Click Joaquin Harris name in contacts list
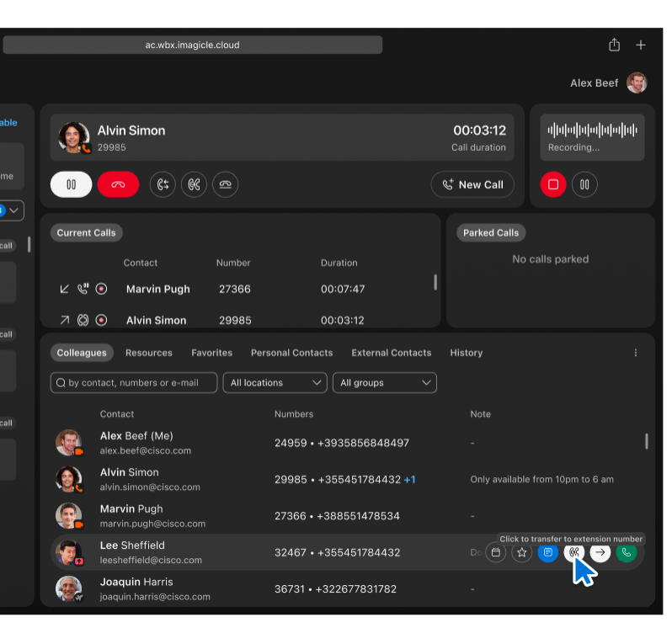The height and width of the screenshot is (628, 672). [136, 582]
